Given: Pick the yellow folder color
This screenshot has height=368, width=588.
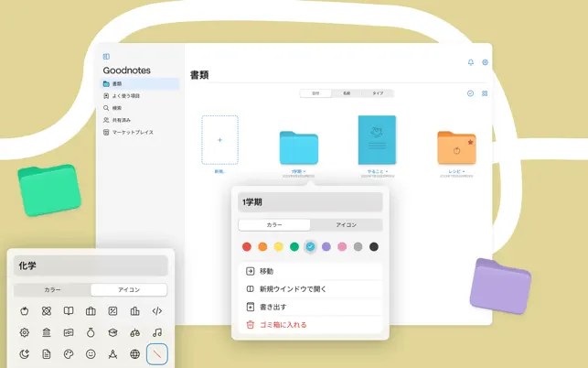Looking at the screenshot, I should (279, 247).
